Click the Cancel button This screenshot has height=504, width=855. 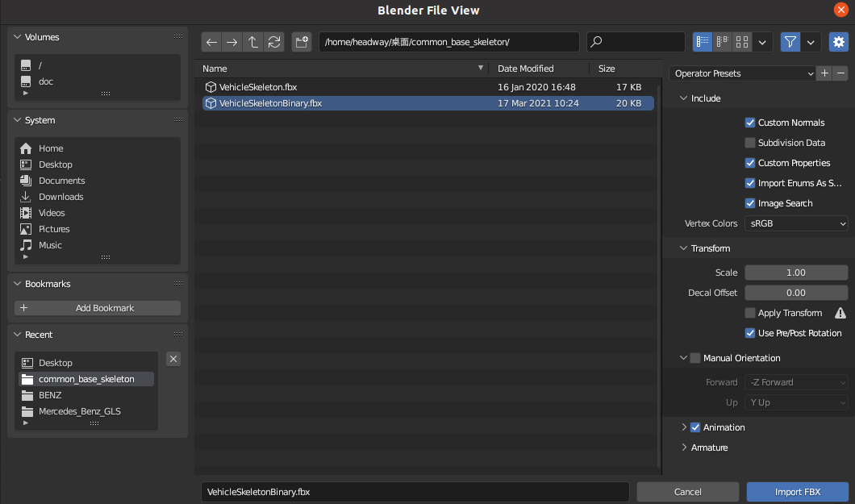click(687, 492)
